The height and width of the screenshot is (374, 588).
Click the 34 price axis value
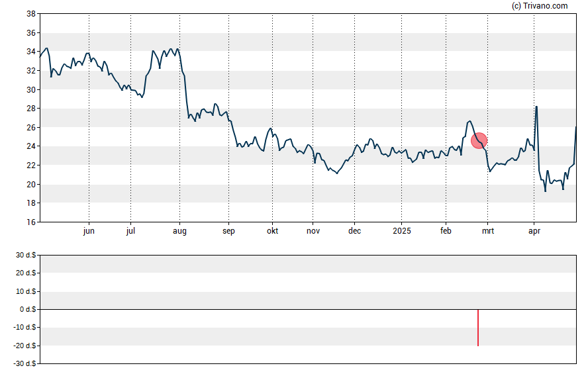coord(31,52)
